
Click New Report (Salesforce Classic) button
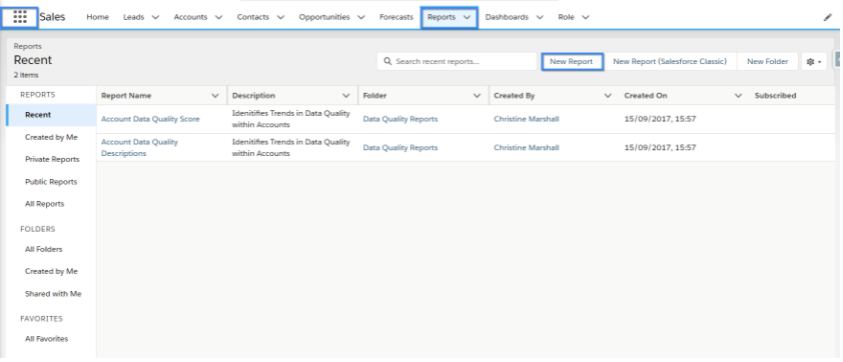click(x=670, y=62)
